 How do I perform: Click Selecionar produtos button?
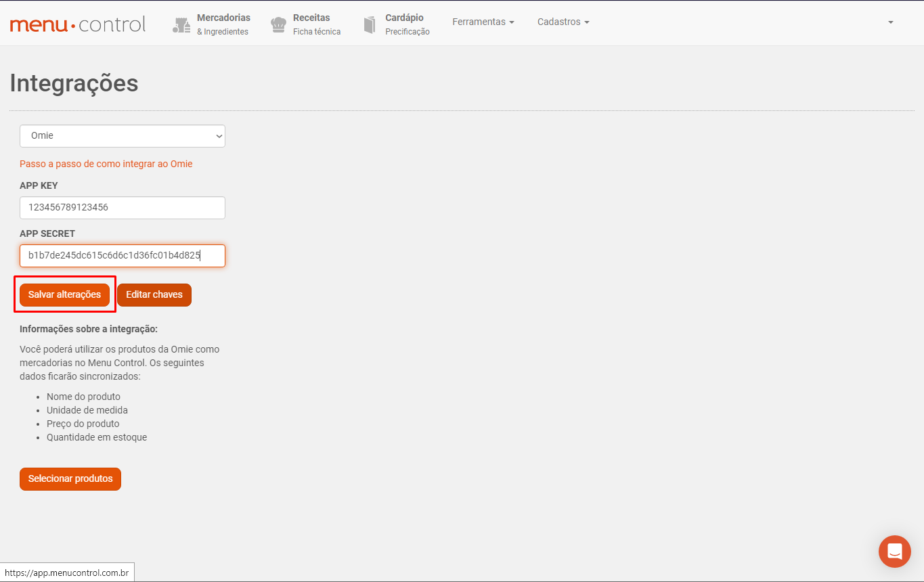point(70,479)
